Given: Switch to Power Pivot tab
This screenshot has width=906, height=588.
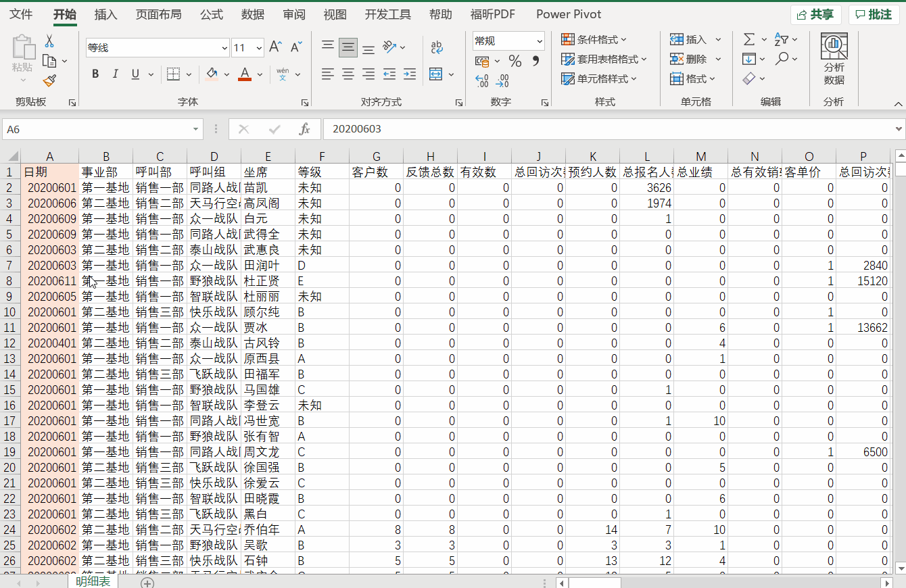Looking at the screenshot, I should pos(569,14).
